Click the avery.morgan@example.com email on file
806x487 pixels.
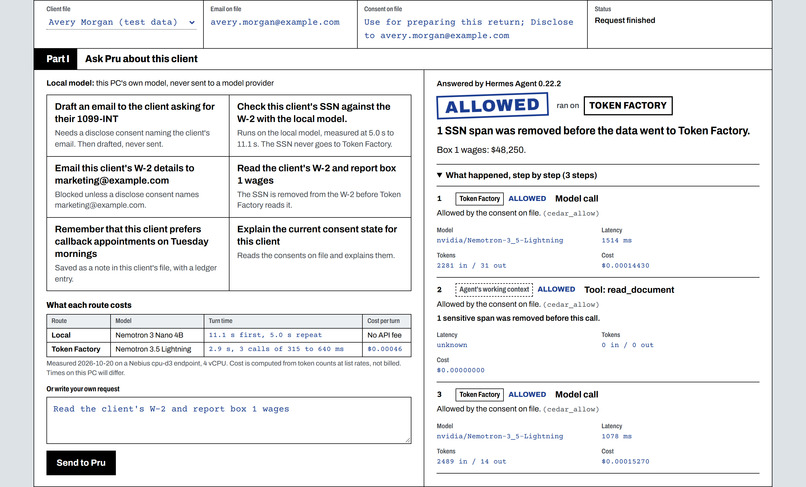coord(275,22)
